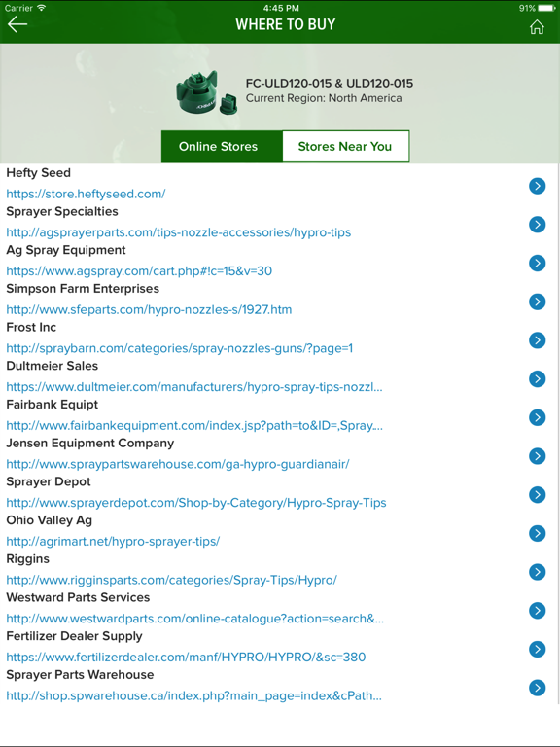Open Westward Parts Services arrow button

click(x=537, y=610)
